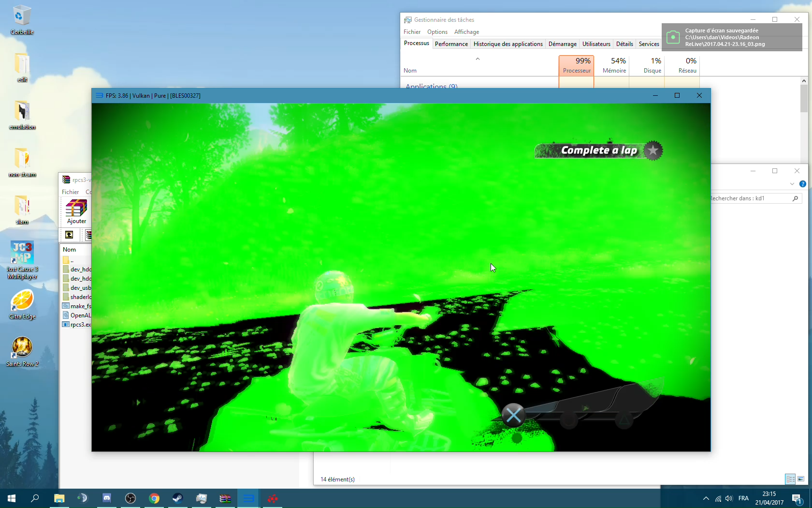This screenshot has width=812, height=508.
Task: Open the Windows Start menu
Action: pos(12,498)
